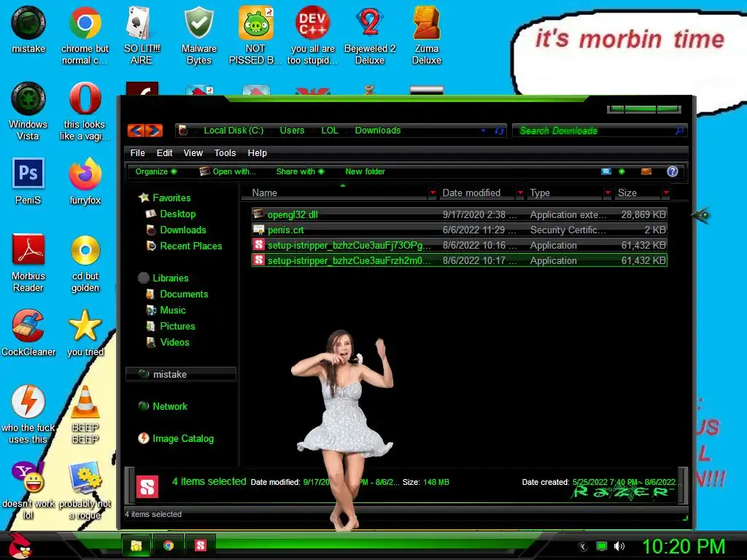Open the Type column filter arrow
The height and width of the screenshot is (560, 747).
pyautogui.click(x=608, y=192)
